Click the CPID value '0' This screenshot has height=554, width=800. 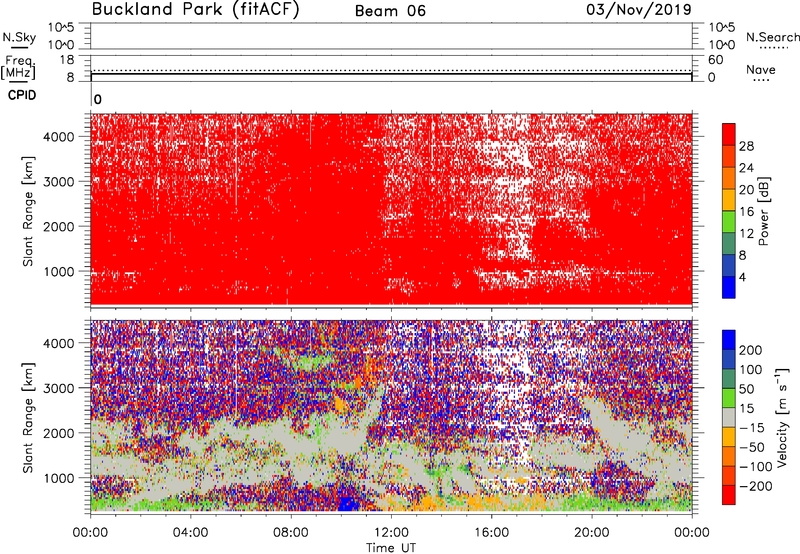(98, 99)
